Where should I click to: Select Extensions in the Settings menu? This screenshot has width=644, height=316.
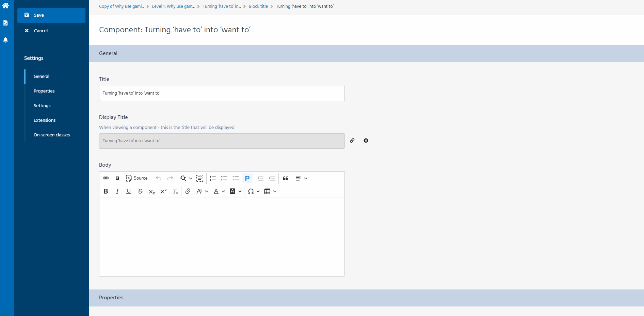click(44, 120)
